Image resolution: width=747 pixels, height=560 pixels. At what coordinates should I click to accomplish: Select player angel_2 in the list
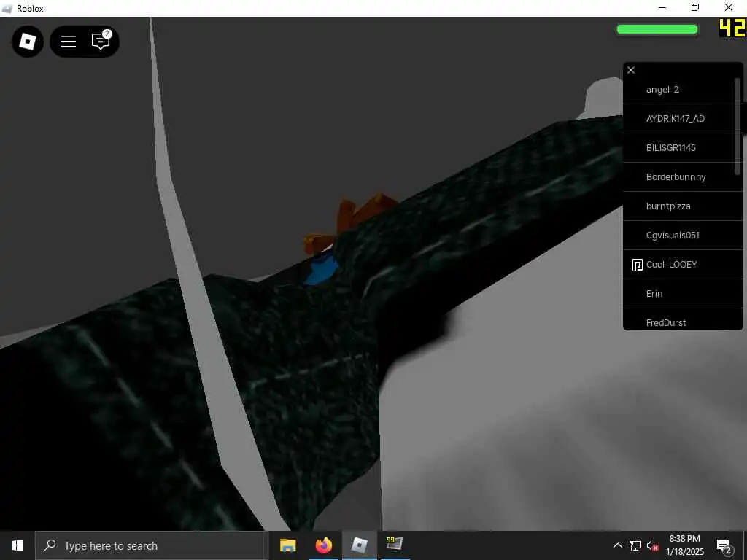tap(683, 90)
